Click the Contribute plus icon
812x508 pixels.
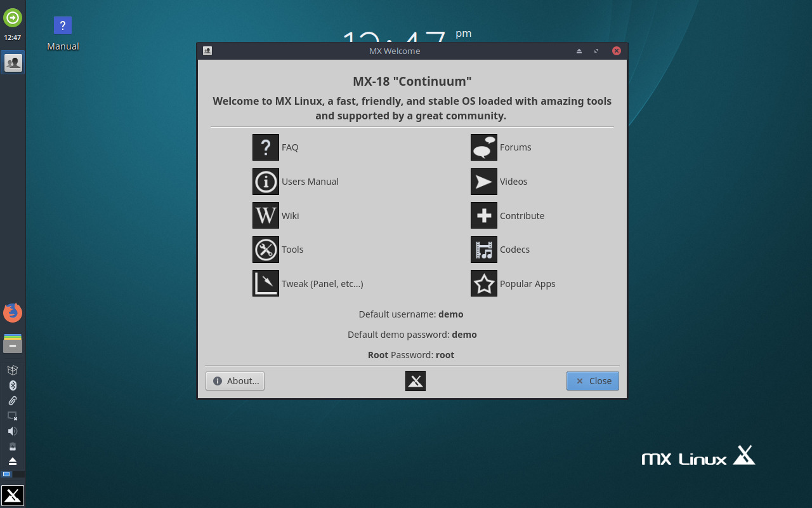[484, 215]
